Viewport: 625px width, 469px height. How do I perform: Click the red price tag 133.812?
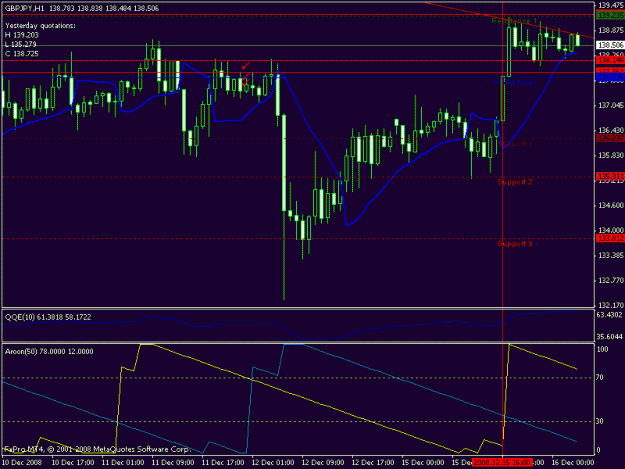[610, 238]
